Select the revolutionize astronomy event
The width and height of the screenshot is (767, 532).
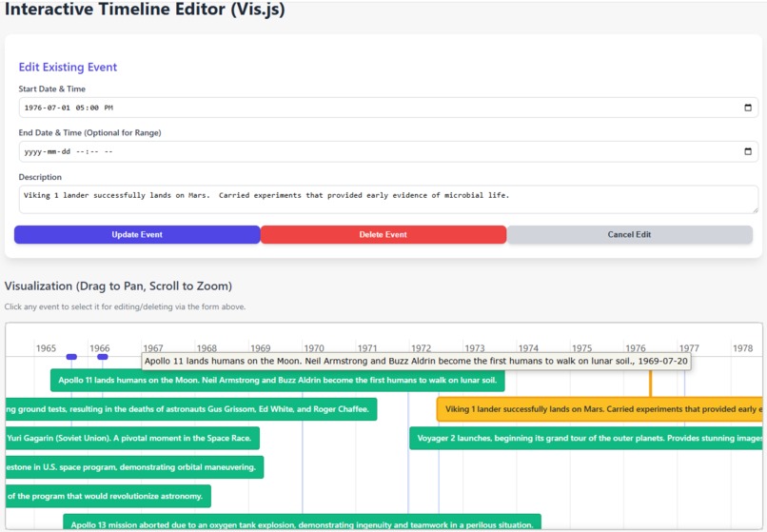coord(108,496)
